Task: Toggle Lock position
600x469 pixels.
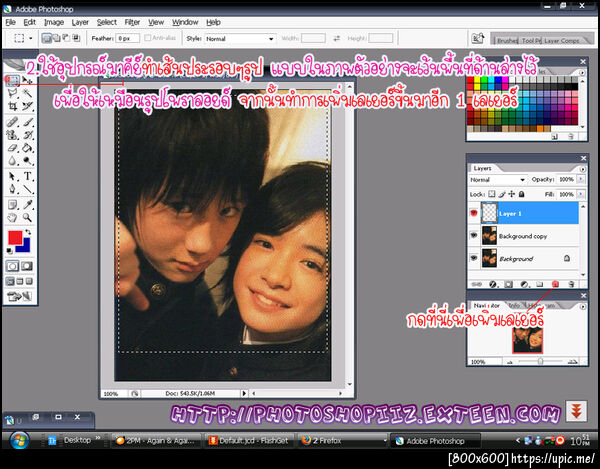Action: coord(512,194)
